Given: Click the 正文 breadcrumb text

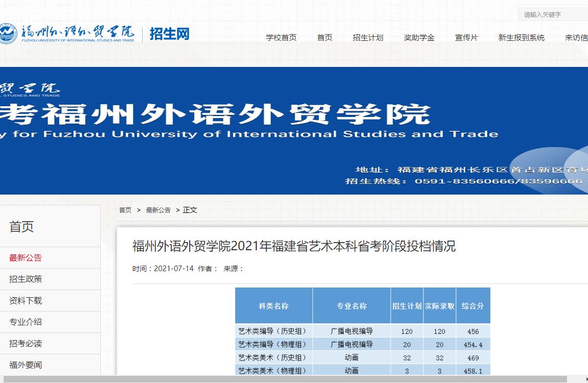Looking at the screenshot, I should tap(190, 210).
